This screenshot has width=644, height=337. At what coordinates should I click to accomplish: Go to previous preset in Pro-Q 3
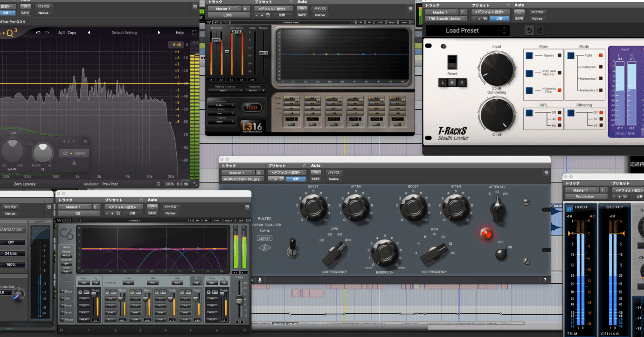pyautogui.click(x=90, y=33)
